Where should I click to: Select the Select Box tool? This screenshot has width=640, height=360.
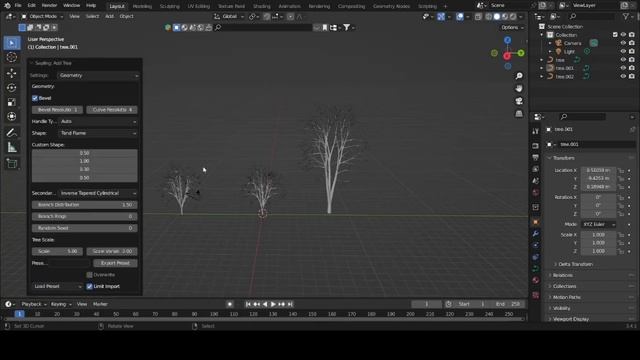12,43
